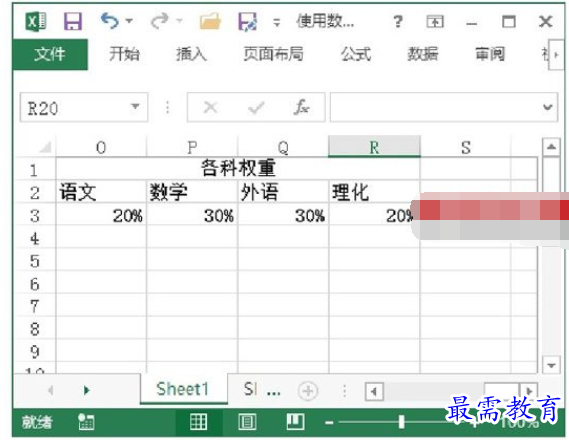Click the cell containing 数学

pos(192,192)
